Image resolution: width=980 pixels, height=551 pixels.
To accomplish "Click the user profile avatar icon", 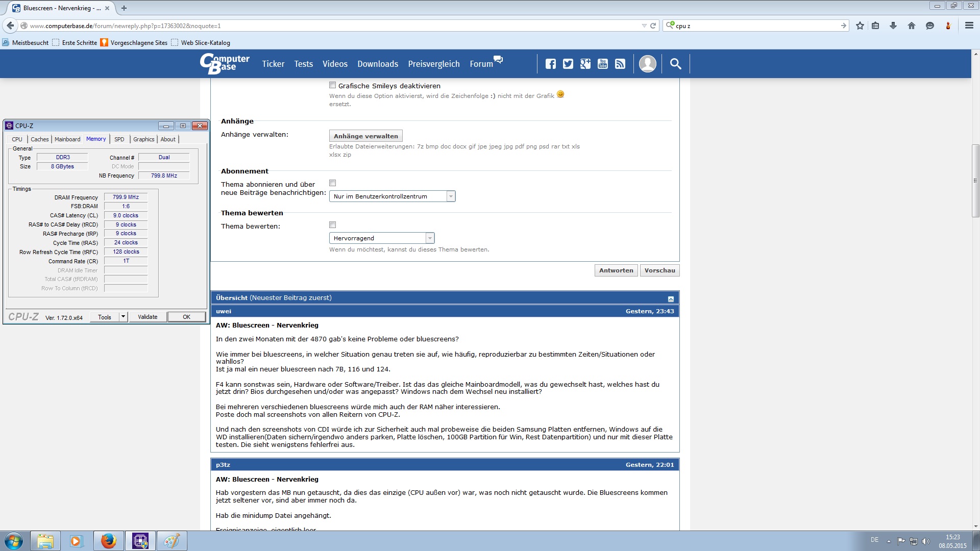I will [647, 64].
